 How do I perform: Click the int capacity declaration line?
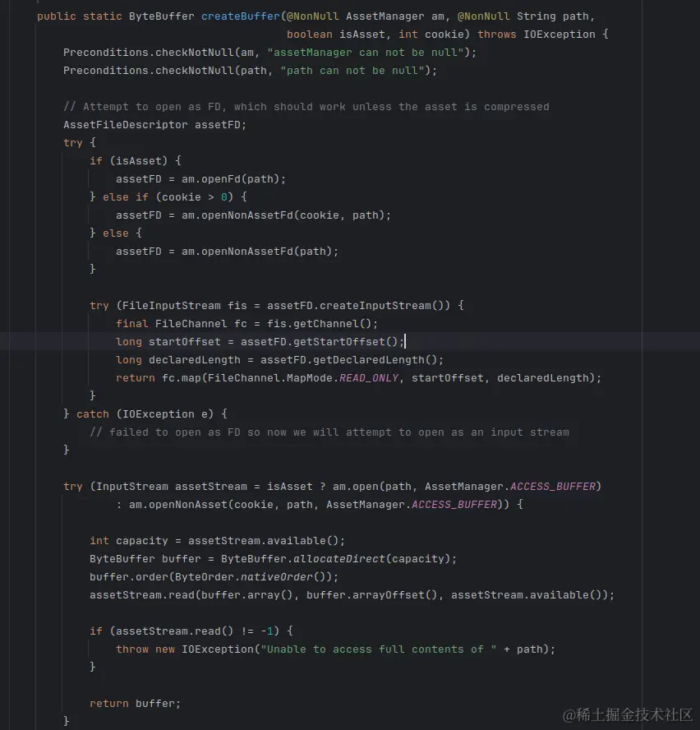pos(218,541)
